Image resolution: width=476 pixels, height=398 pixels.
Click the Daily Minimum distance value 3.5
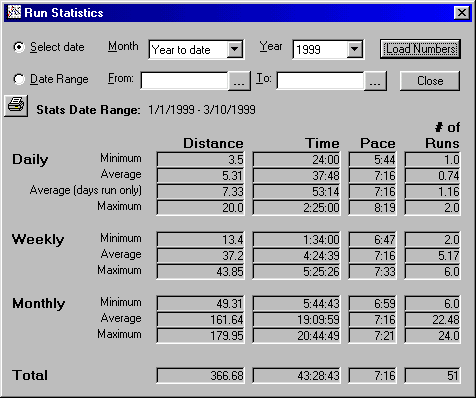click(x=200, y=159)
